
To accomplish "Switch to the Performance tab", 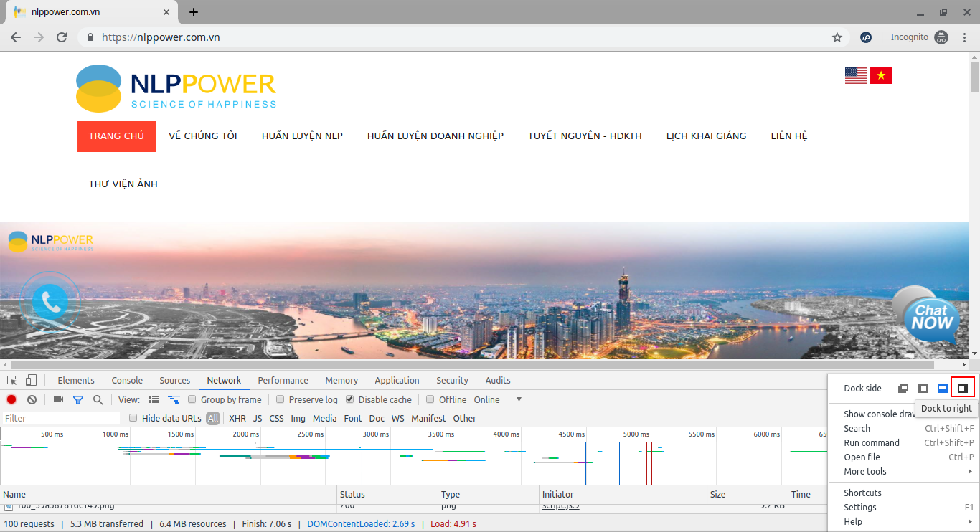I will pyautogui.click(x=283, y=380).
